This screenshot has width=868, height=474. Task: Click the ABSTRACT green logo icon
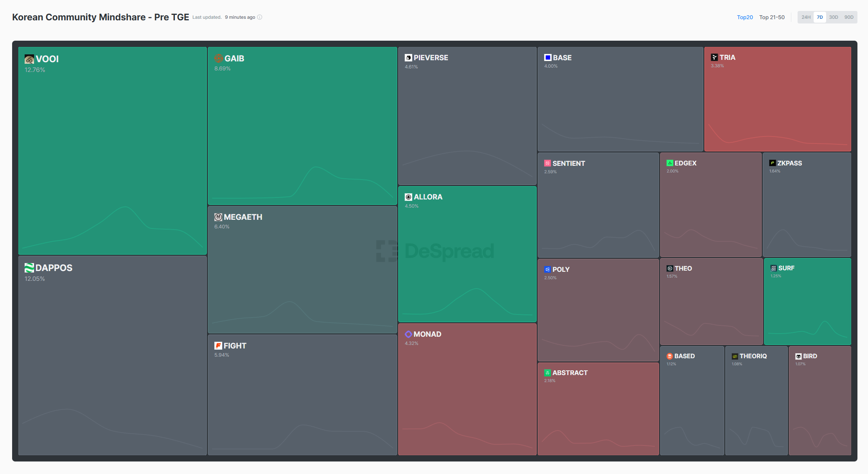[548, 373]
